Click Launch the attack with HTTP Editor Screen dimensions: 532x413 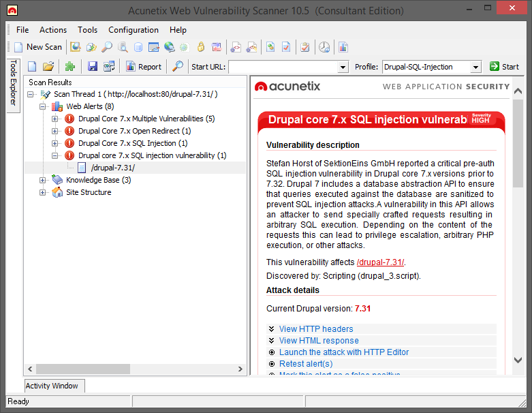tap(343, 352)
